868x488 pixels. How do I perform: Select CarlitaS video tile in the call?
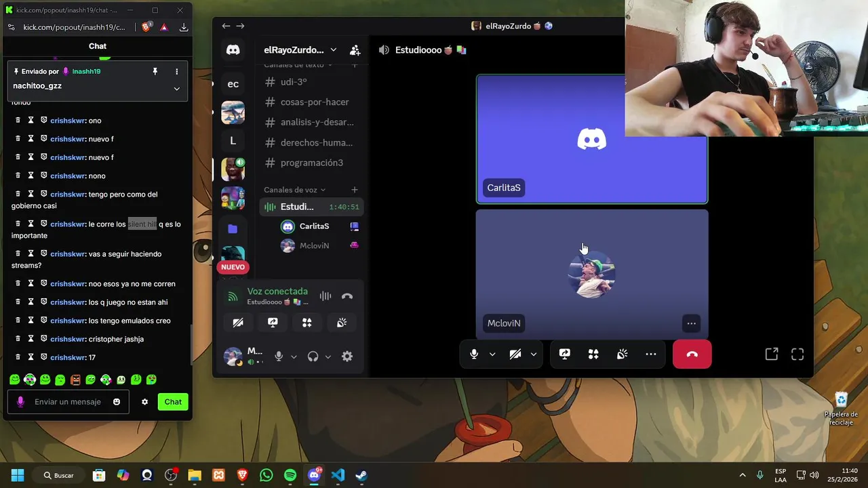(592, 139)
